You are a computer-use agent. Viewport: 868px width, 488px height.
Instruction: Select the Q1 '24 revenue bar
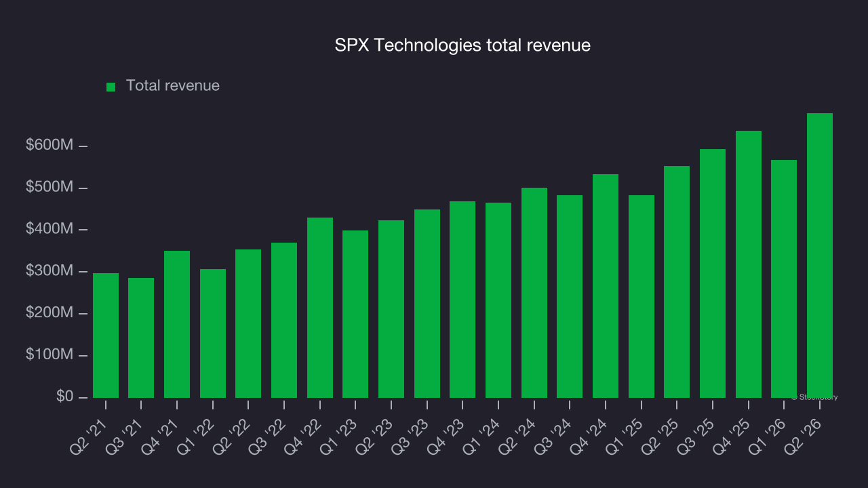[x=498, y=300]
